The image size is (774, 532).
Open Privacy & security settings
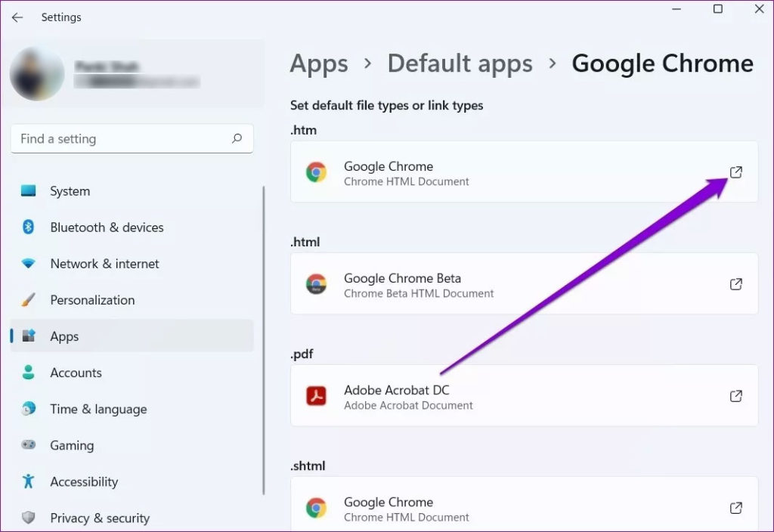pos(132,518)
